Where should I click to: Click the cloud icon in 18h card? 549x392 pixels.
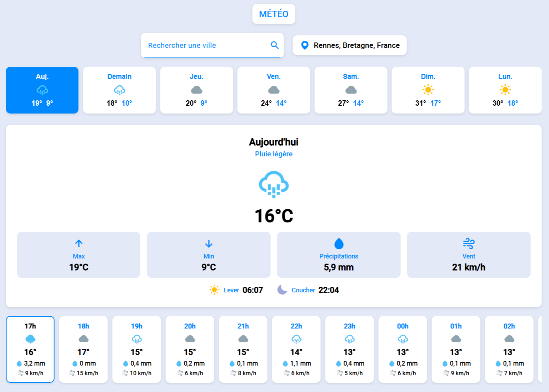click(x=84, y=339)
